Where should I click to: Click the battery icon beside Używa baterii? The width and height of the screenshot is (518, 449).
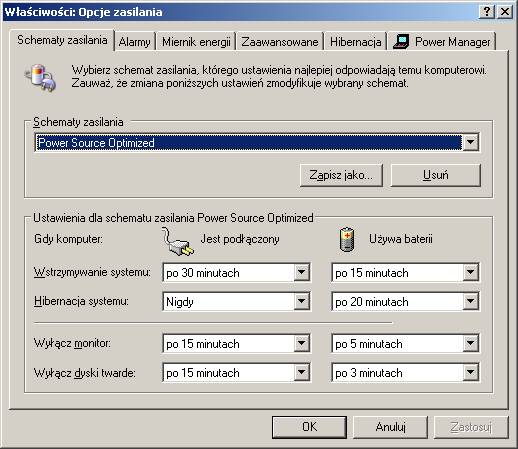(x=347, y=239)
